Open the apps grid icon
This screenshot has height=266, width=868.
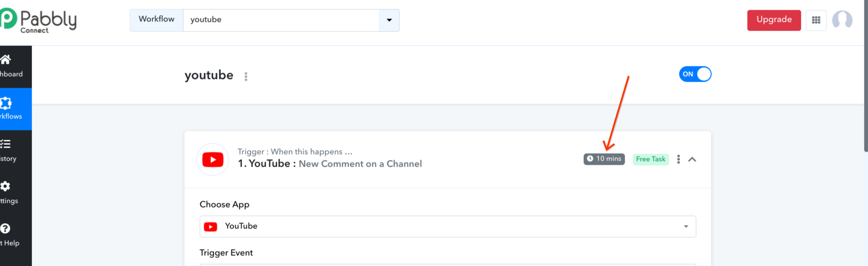[816, 20]
